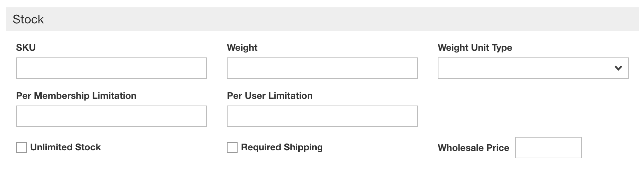Focus the Per Membership Limitation field
Viewport: 644px width, 175px height.
pos(111,116)
